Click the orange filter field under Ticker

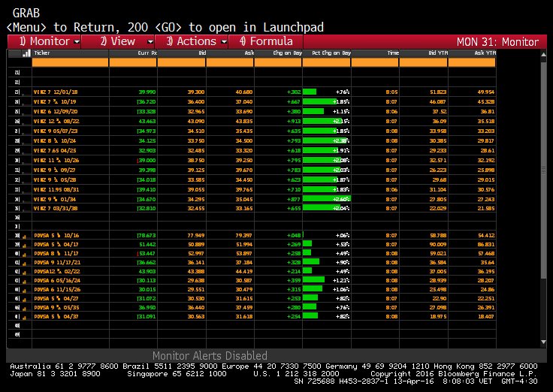tap(70, 63)
